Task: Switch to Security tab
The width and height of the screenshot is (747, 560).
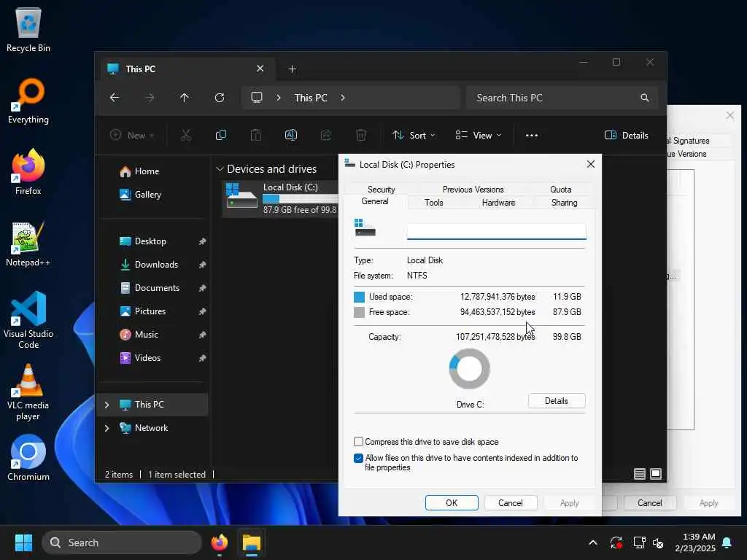Action: pyautogui.click(x=381, y=189)
